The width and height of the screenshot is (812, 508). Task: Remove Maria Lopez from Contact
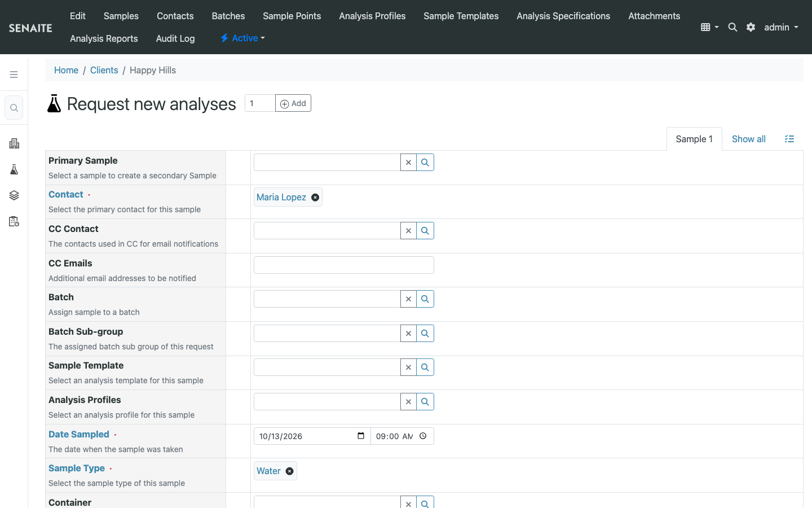point(315,198)
